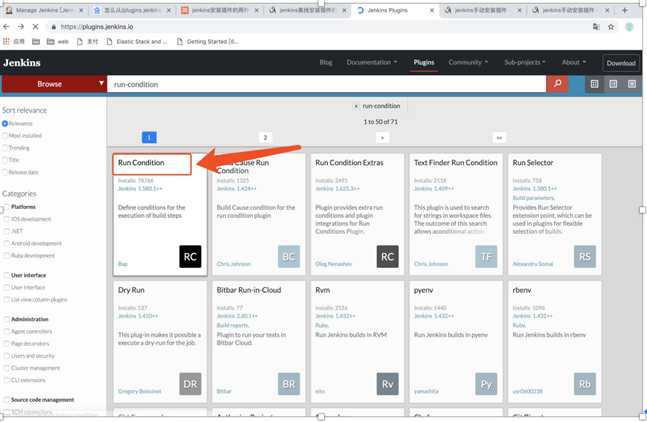647x422 pixels.
Task: Click the RC icon on Run Condition Extras card
Action: (x=387, y=257)
